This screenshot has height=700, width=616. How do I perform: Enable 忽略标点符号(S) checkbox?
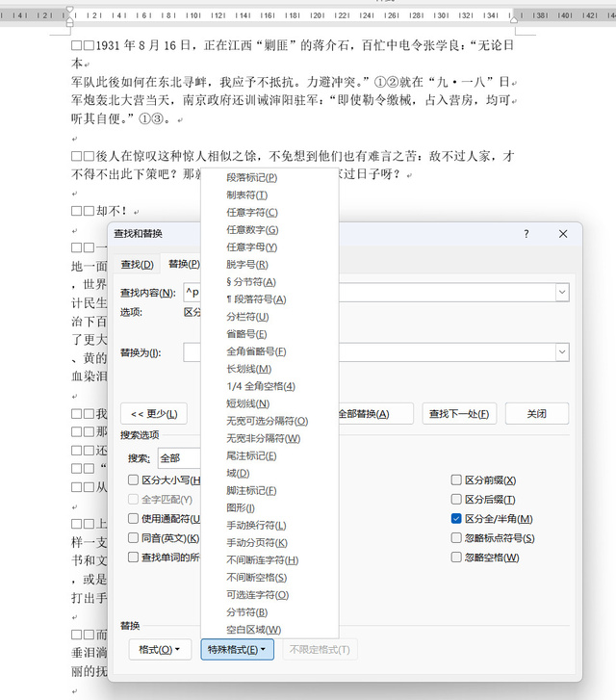pyautogui.click(x=456, y=538)
